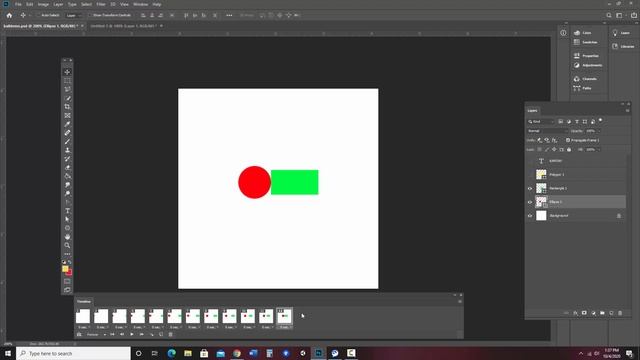Select the Brush tool
Viewport: 640px width, 360px height.
click(67, 142)
